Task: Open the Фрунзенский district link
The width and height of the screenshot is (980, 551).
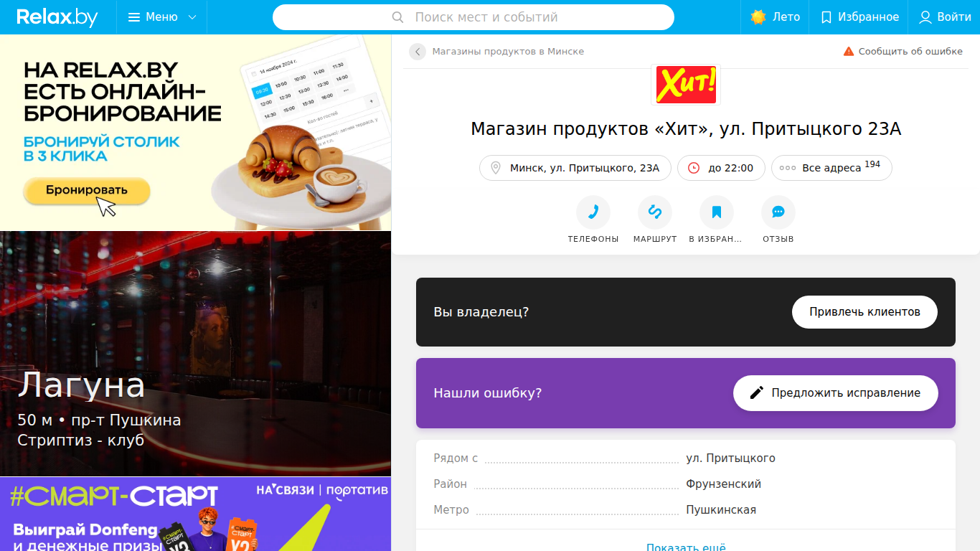Action: pos(723,484)
